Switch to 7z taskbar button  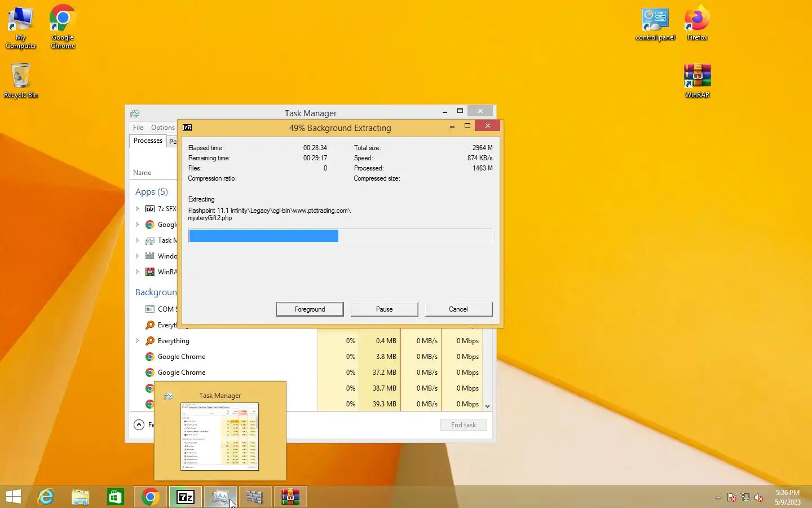[186, 497]
